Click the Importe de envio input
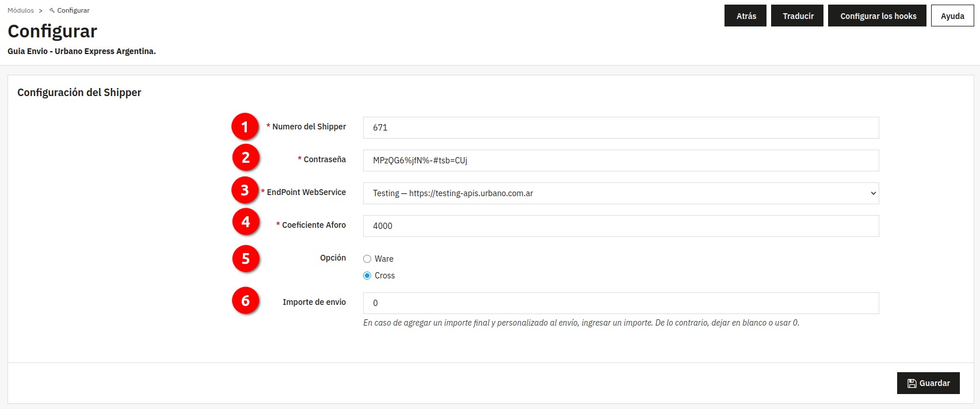The width and height of the screenshot is (980, 409). tap(620, 303)
